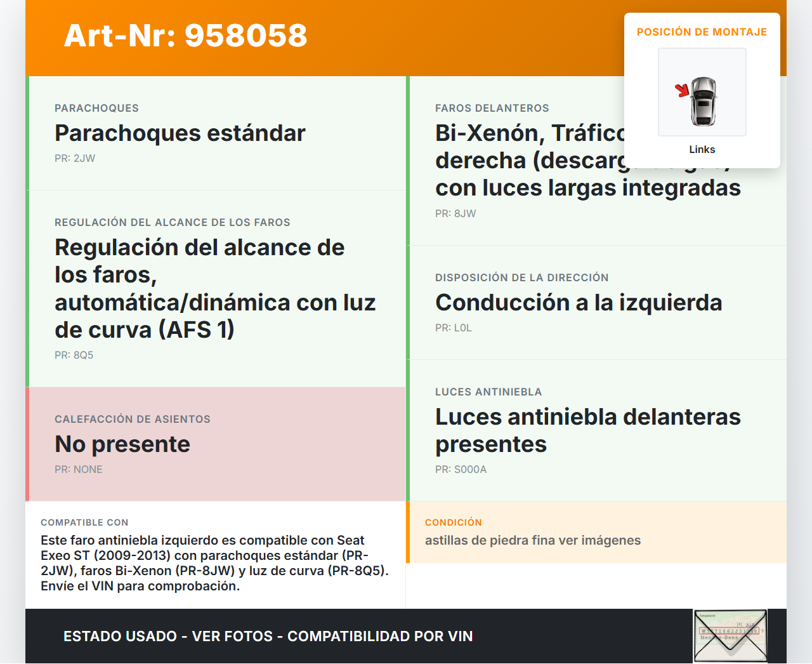Image resolution: width=812 pixels, height=664 pixels.
Task: Click the "PR: NONE" code
Action: 79,469
